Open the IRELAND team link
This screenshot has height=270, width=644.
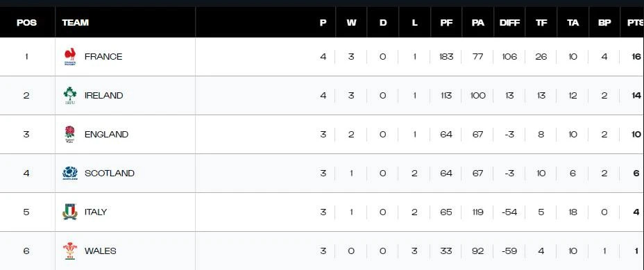[103, 95]
